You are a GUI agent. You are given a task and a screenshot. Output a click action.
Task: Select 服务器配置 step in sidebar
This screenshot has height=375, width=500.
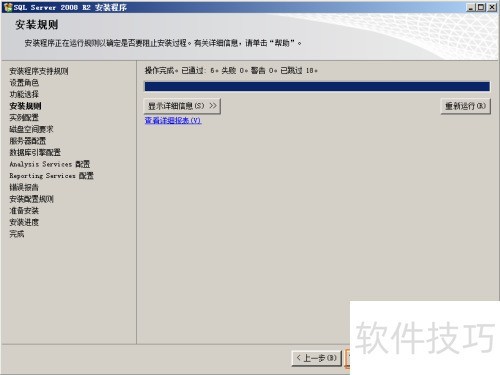(28, 141)
